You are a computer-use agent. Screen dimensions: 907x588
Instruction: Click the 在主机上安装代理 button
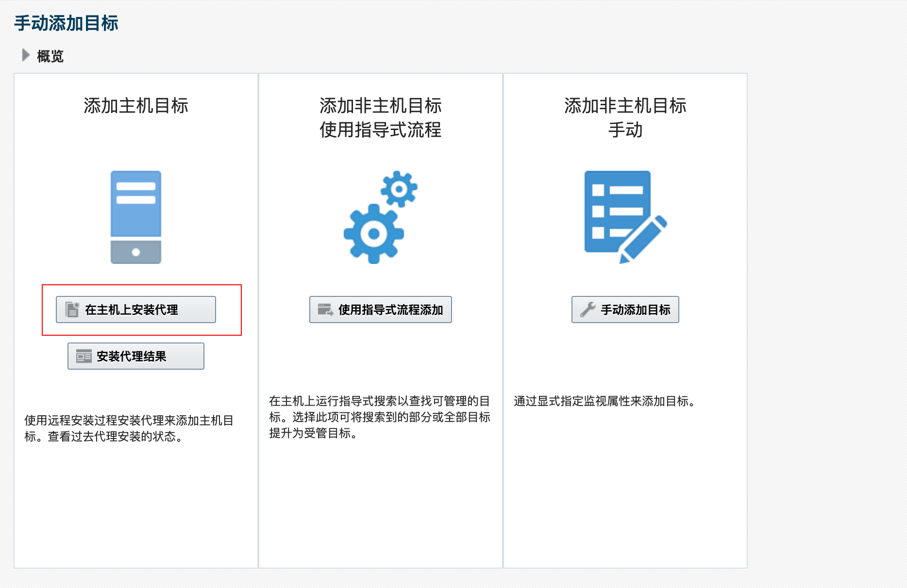[x=135, y=309]
